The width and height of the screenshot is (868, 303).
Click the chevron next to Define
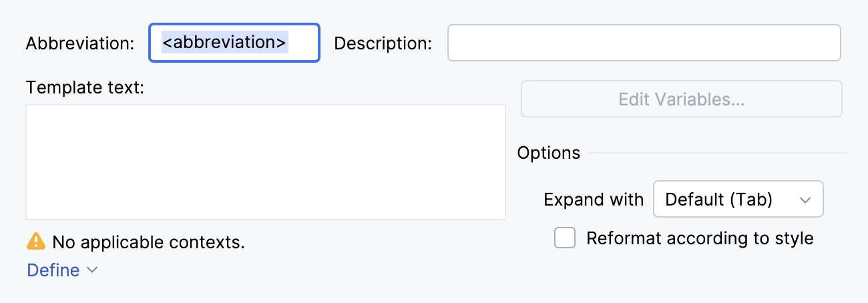[x=93, y=270]
